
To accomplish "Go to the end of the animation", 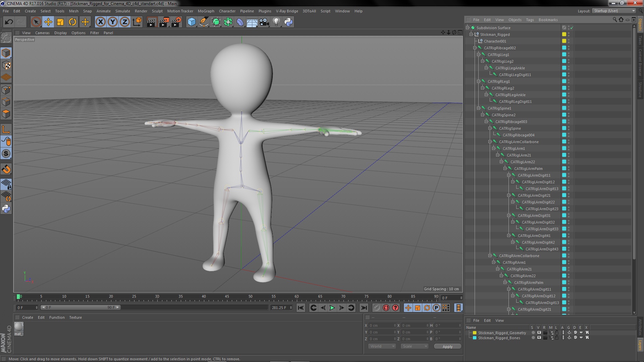I will pos(364,308).
